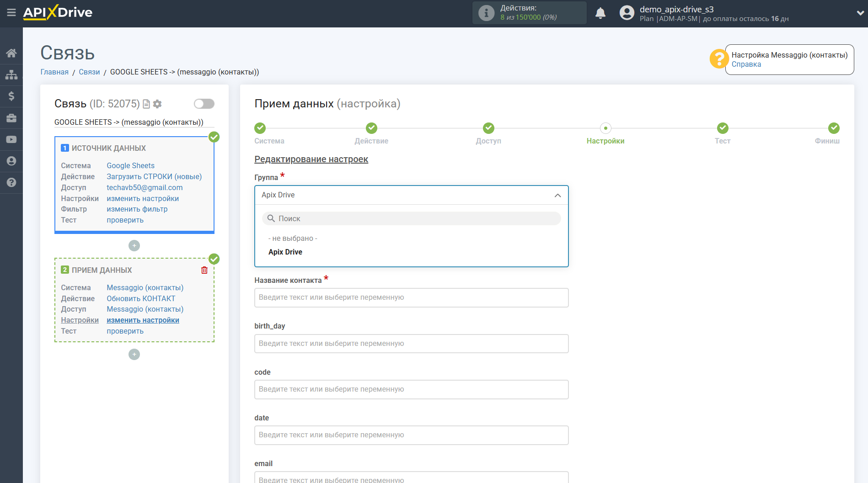
Task: Click the 'Название контакта' input field
Action: (x=411, y=297)
